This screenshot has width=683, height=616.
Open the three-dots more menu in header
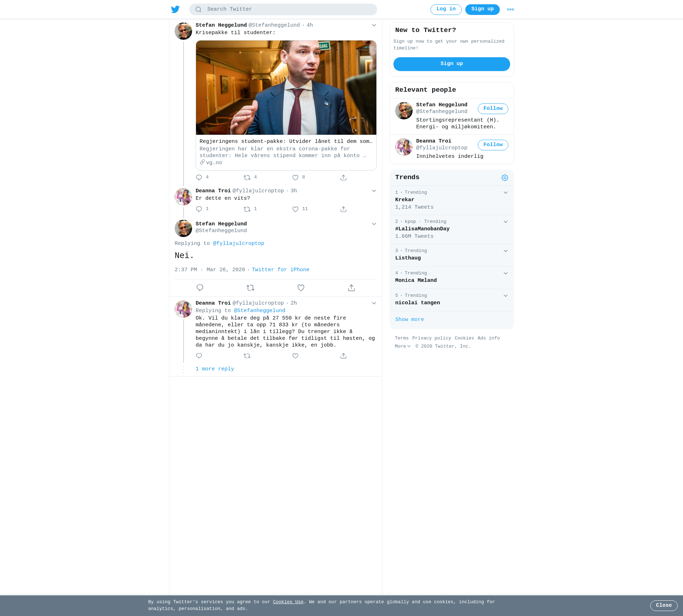pos(510,10)
